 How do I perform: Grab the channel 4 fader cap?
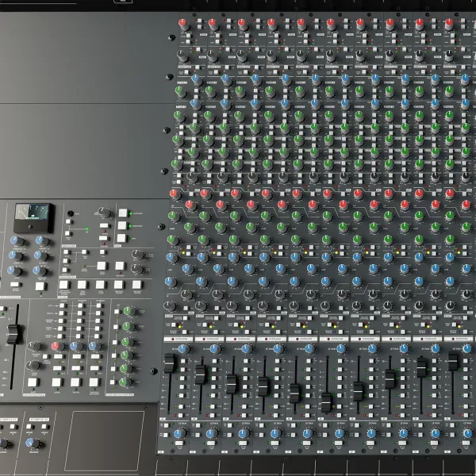click(x=263, y=386)
